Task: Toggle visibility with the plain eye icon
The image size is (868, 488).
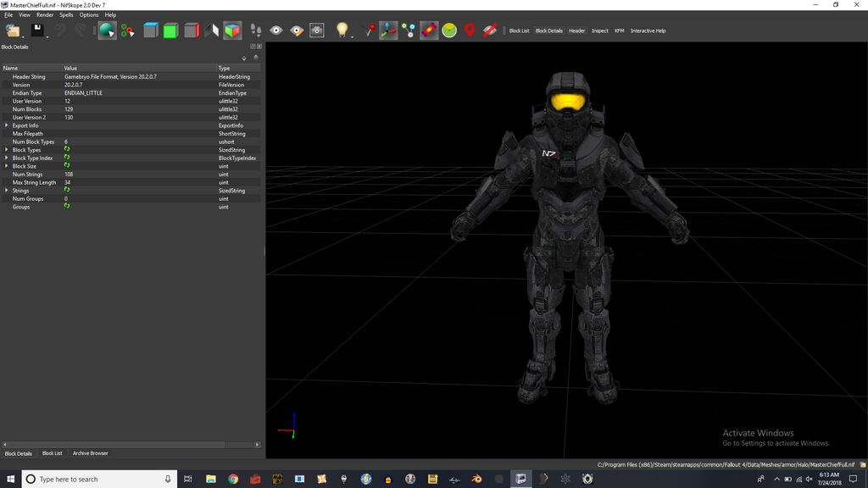Action: 276,30
